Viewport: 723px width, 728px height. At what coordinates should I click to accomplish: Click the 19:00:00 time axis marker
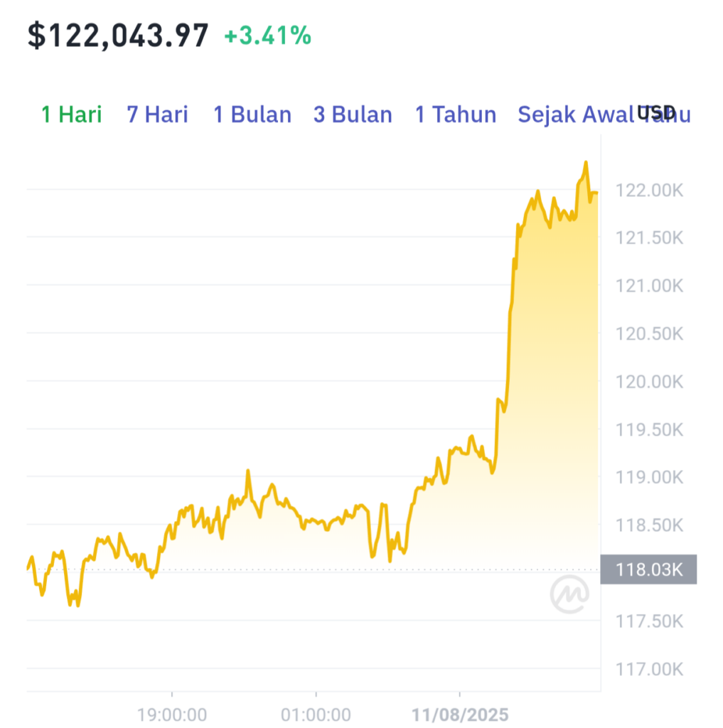click(x=172, y=715)
